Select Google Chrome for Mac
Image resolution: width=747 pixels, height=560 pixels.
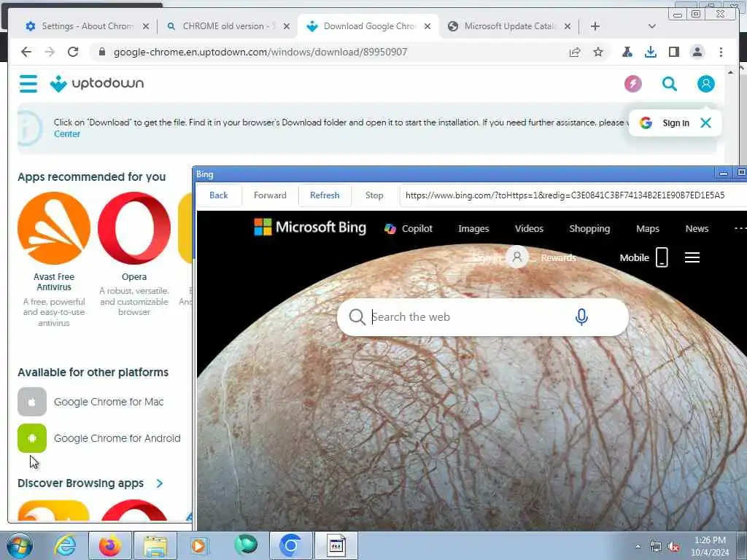[x=90, y=402]
